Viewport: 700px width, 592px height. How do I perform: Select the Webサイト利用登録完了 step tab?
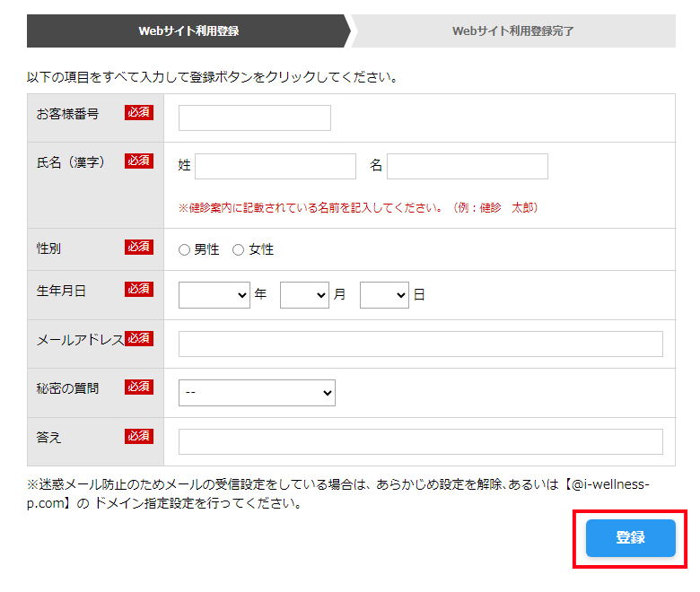pyautogui.click(x=513, y=30)
